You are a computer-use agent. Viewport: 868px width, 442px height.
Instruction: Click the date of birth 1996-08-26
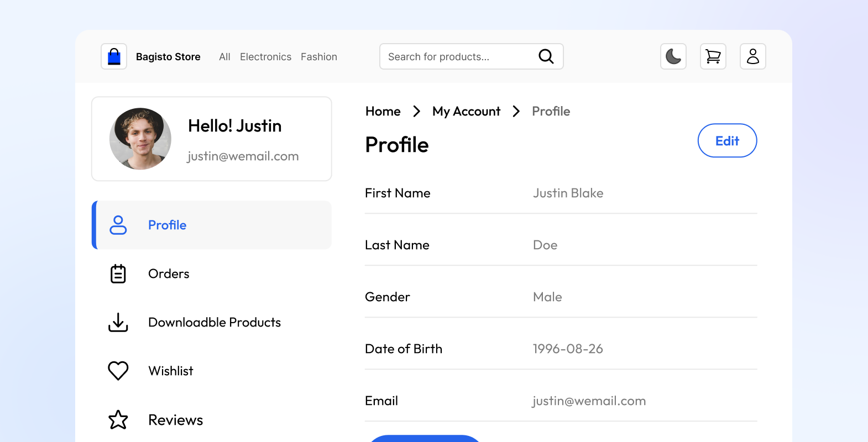(568, 349)
